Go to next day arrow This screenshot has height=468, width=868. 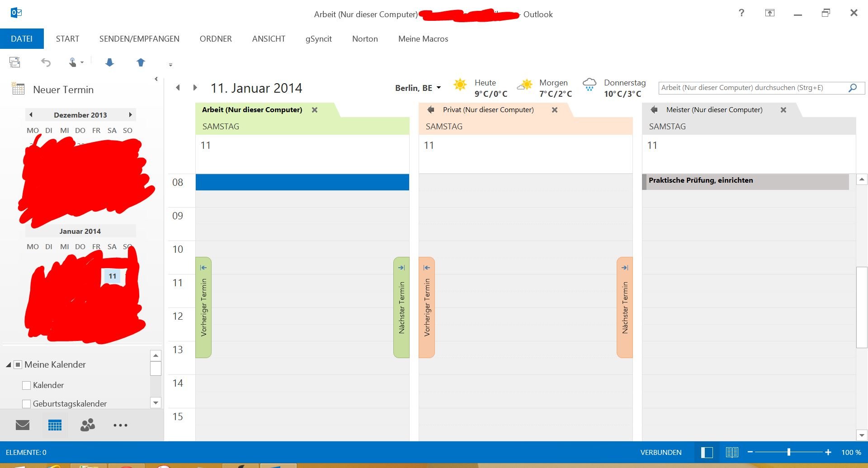(x=195, y=88)
